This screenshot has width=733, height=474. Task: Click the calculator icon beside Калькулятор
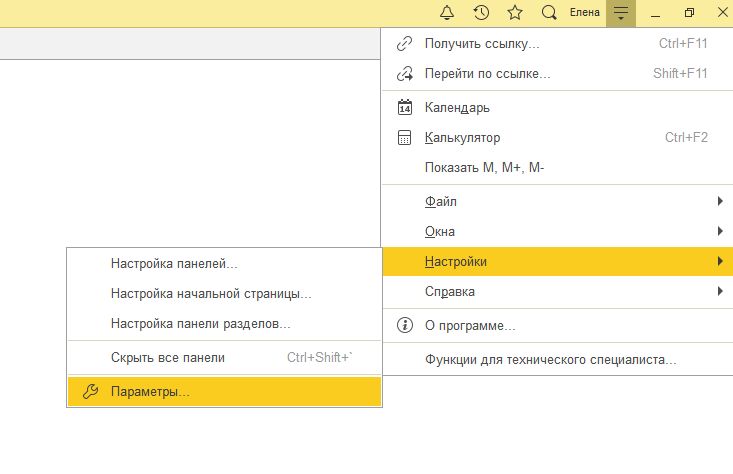click(x=404, y=137)
